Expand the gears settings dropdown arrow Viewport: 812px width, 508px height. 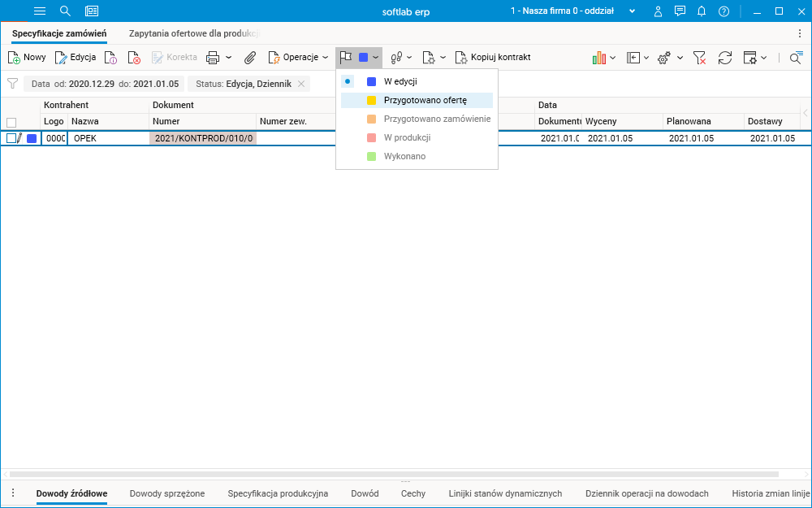pyautogui.click(x=680, y=58)
